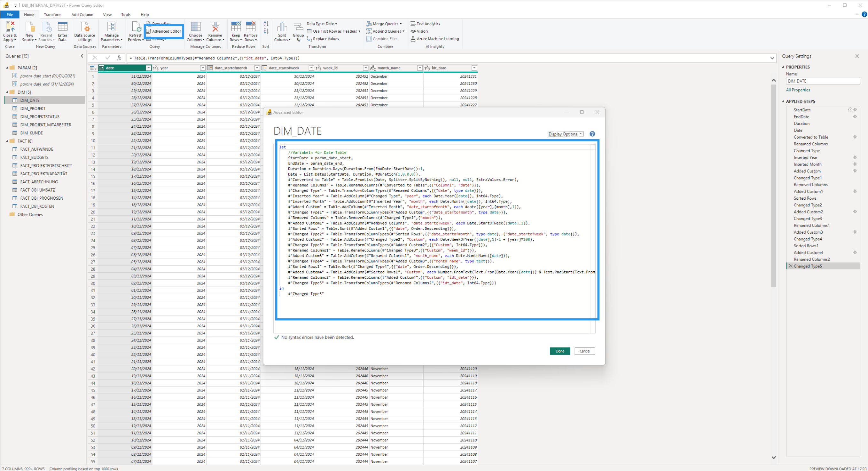This screenshot has height=471, width=868.
Task: Click Replace Values
Action: [323, 39]
